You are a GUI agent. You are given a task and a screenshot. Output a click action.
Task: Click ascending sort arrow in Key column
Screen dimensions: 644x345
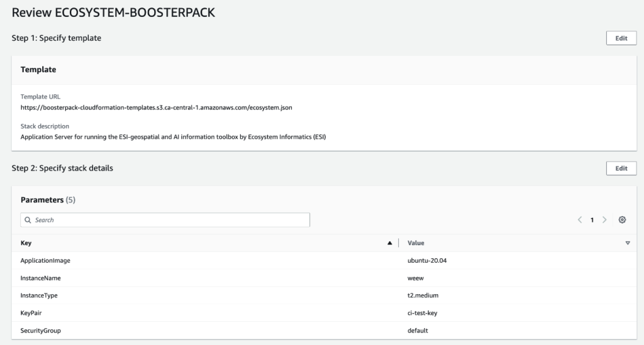390,243
